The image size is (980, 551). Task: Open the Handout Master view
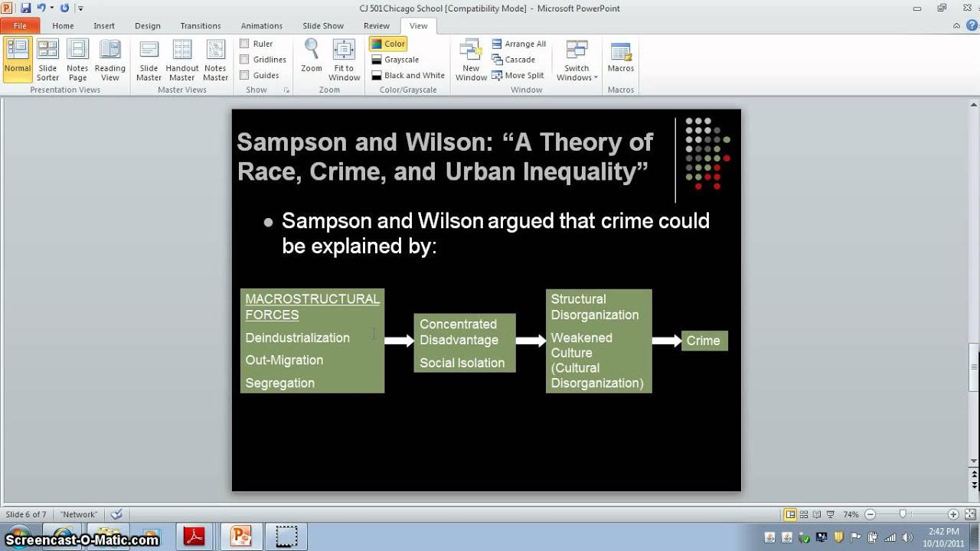click(x=182, y=60)
